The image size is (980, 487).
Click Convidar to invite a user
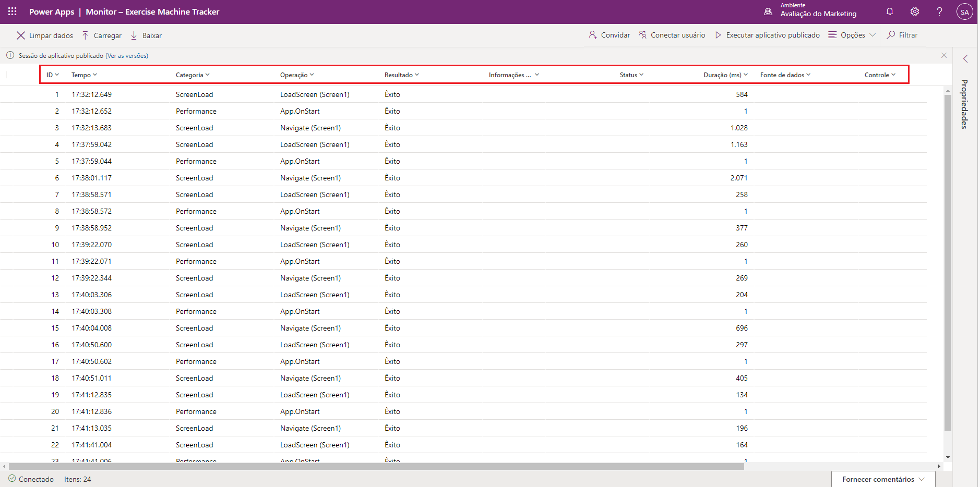click(609, 35)
